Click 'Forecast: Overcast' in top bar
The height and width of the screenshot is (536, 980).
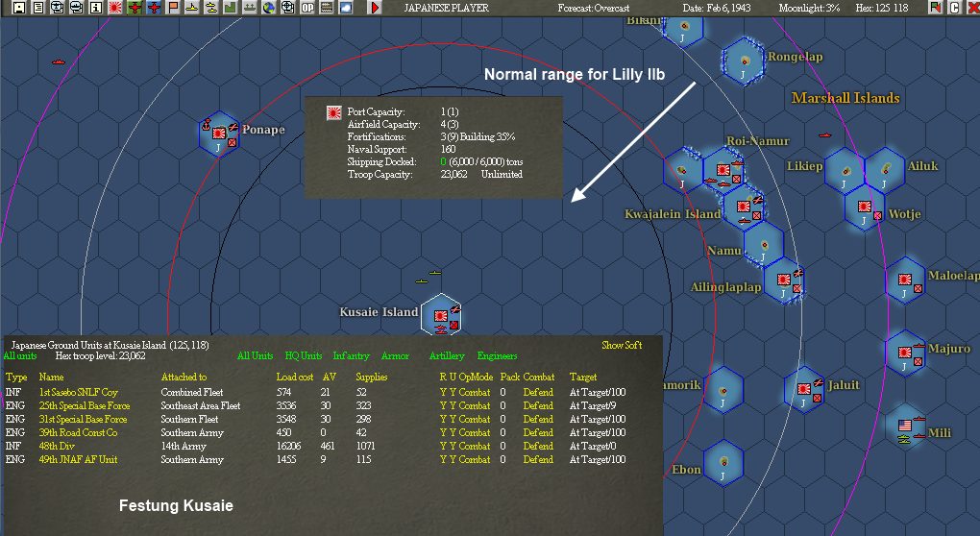(x=594, y=8)
